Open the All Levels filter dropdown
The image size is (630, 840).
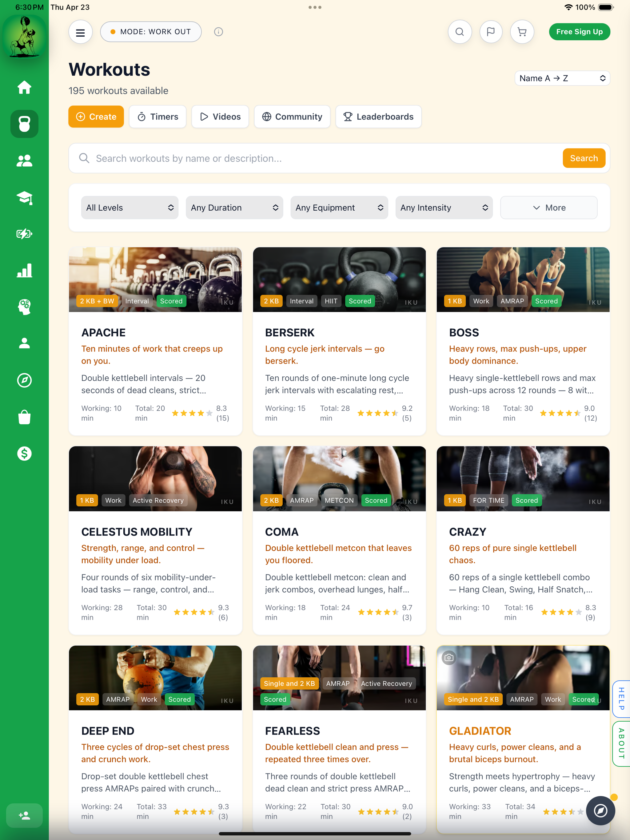(x=130, y=208)
